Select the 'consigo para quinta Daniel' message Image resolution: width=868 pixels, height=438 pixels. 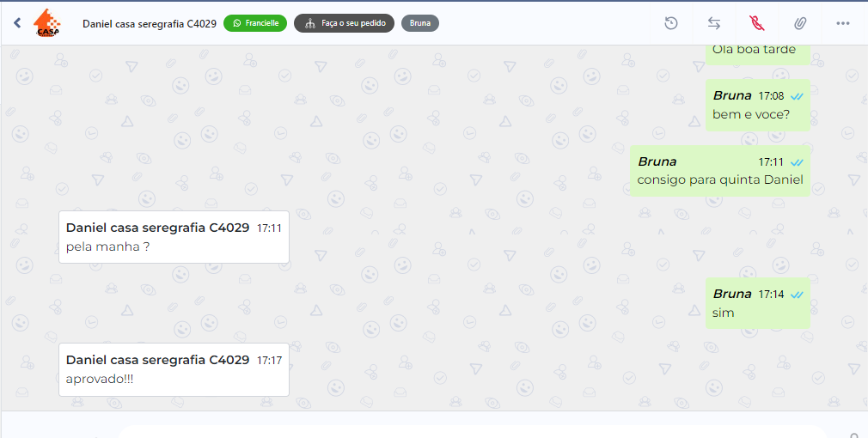coord(720,171)
